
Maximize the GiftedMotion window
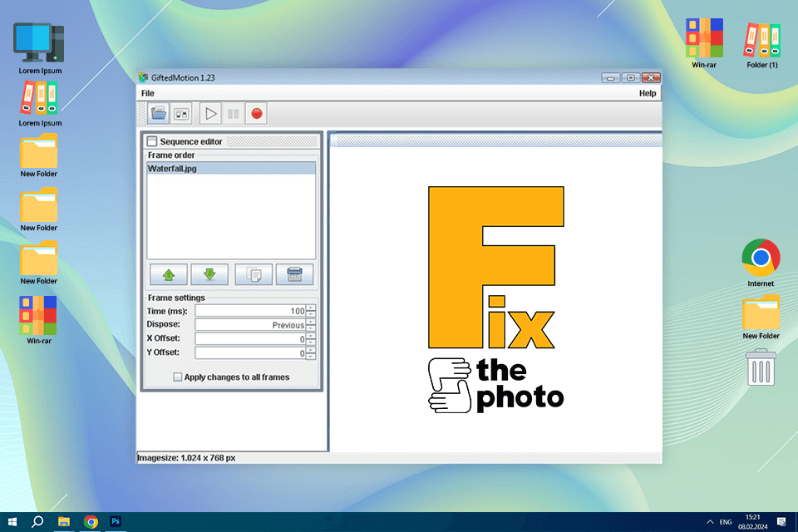[631, 77]
